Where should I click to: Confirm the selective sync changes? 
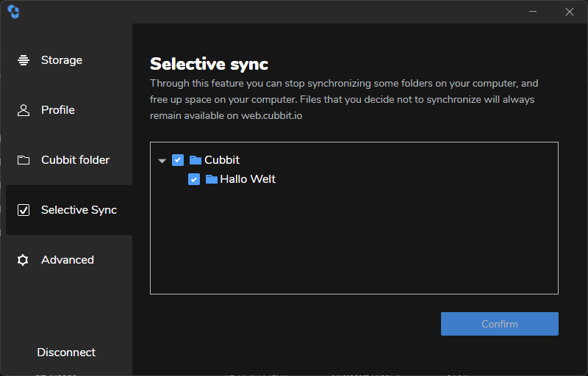pos(500,324)
